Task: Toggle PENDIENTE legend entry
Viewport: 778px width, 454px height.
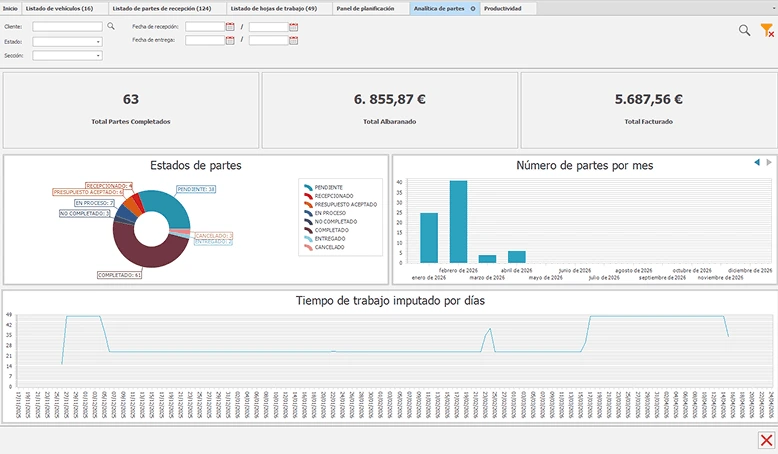Action: (323, 188)
